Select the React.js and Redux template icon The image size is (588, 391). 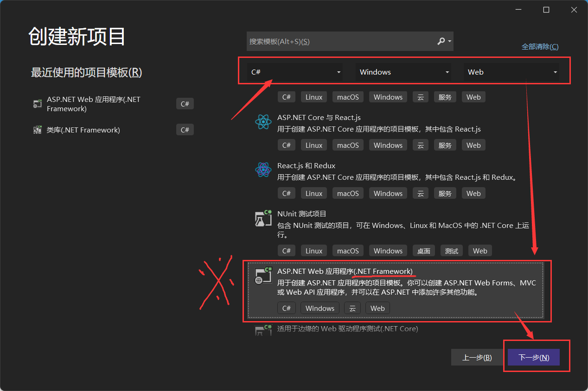263,170
